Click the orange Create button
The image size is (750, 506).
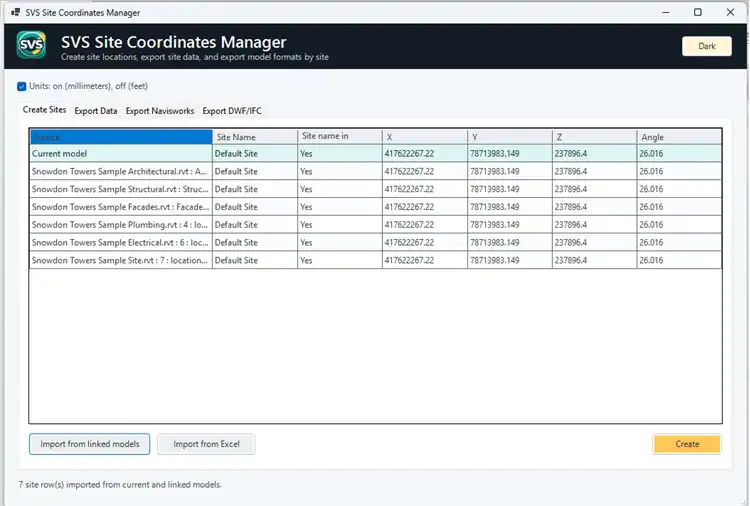click(x=687, y=444)
